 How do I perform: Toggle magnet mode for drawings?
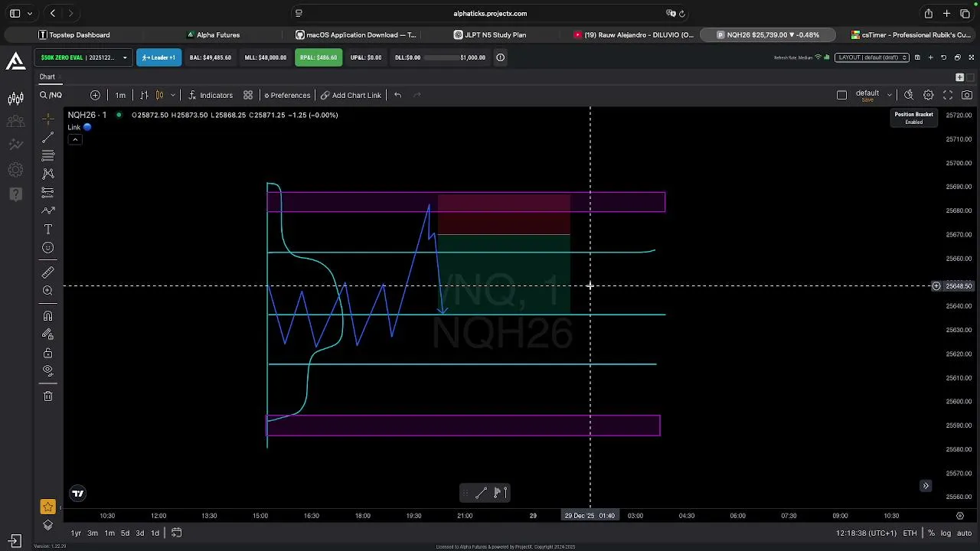[x=47, y=316]
